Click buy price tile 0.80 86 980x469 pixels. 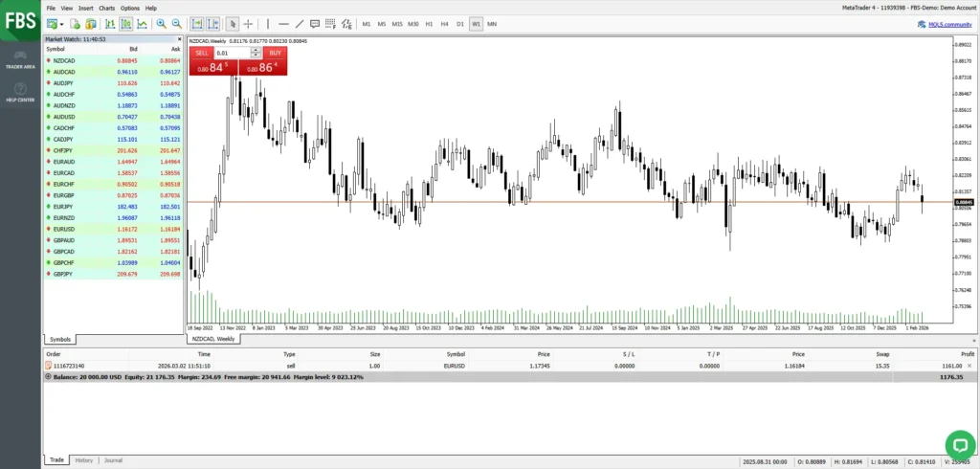pos(262,68)
